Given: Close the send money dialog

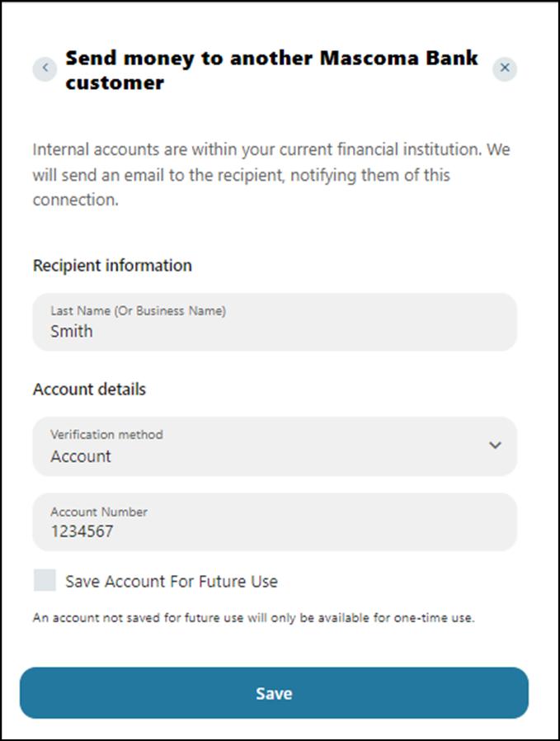Looking at the screenshot, I should tap(505, 68).
